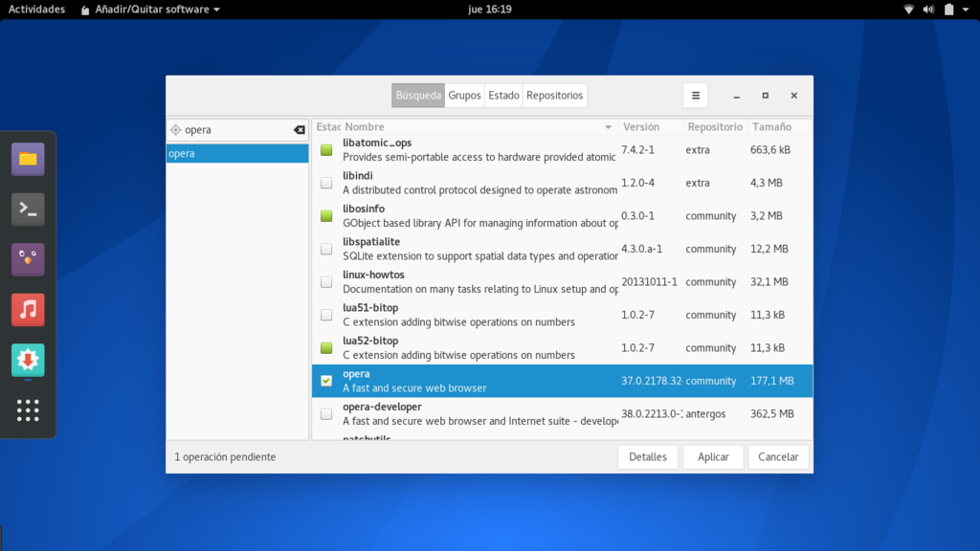Click the search target icon beside opera
980x551 pixels.
176,130
